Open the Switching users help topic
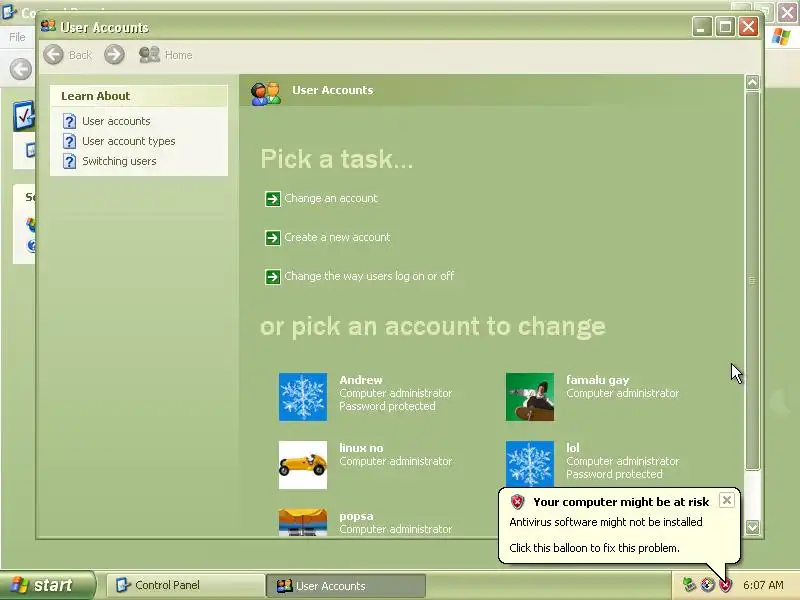 click(119, 161)
